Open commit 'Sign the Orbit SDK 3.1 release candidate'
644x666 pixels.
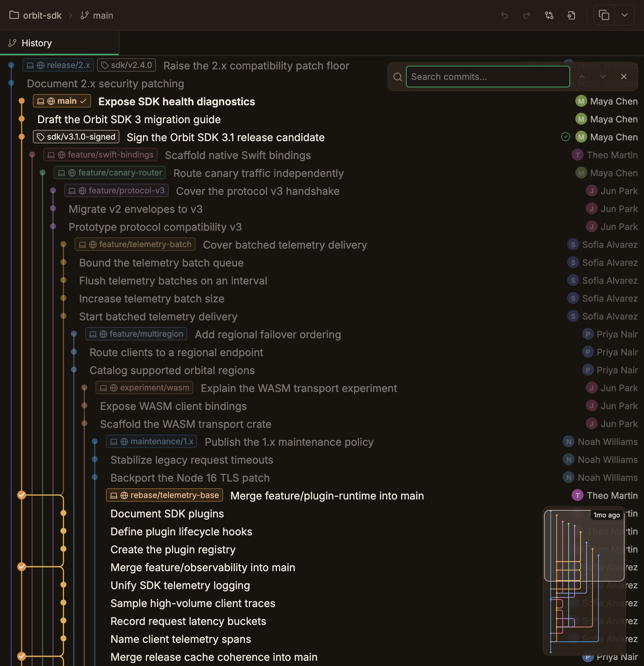click(x=226, y=137)
